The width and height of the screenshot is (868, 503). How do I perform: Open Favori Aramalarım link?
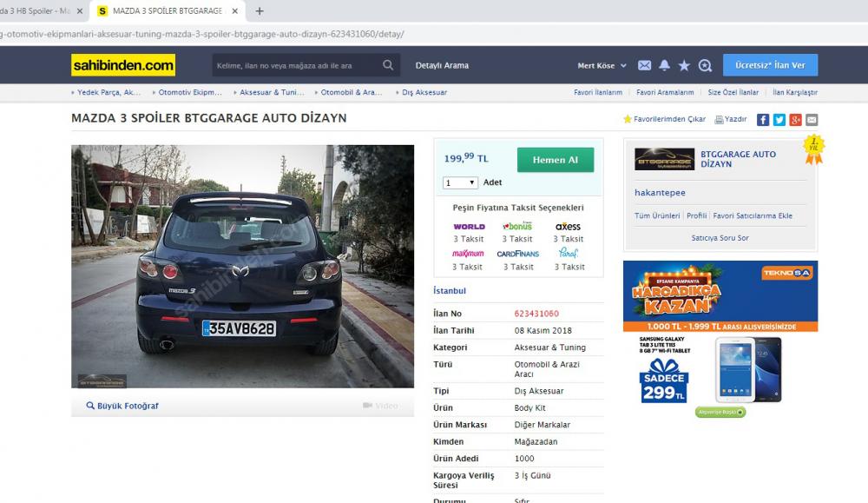(x=665, y=92)
